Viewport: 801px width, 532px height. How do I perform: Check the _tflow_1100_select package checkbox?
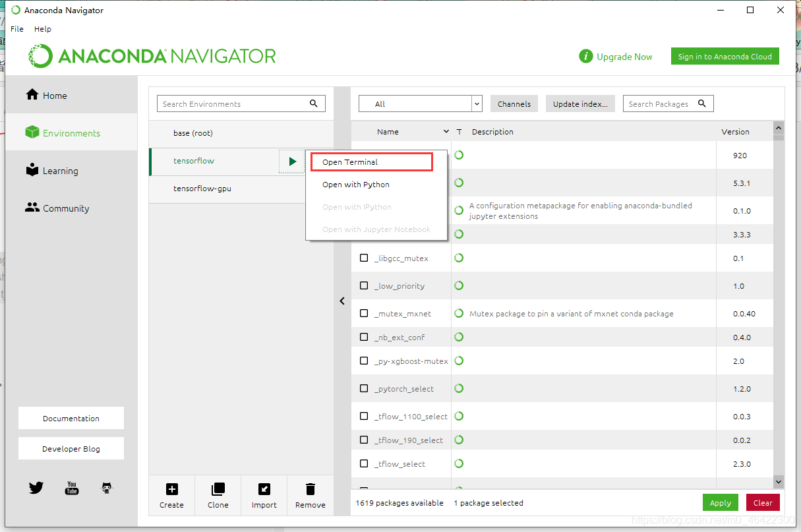[x=364, y=416]
